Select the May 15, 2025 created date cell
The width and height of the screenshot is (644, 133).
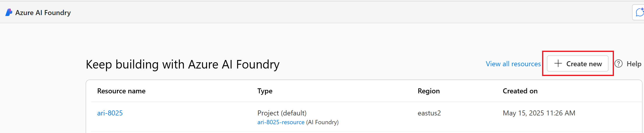[x=539, y=113]
